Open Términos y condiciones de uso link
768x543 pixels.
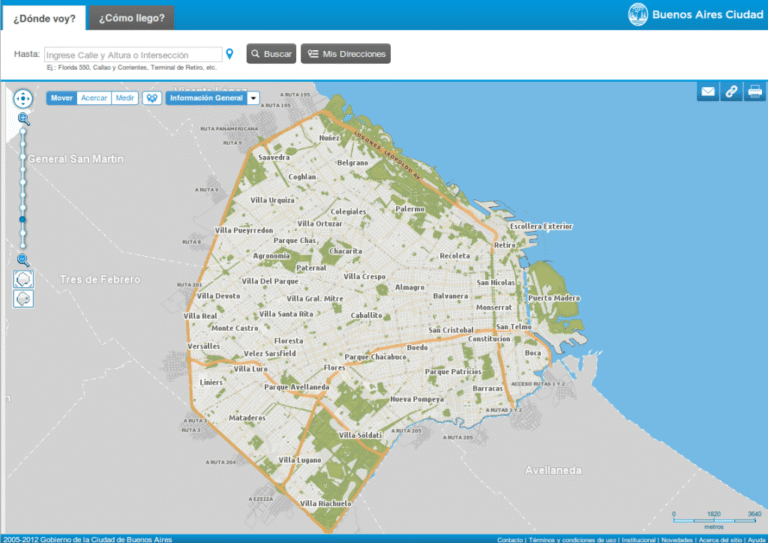[572, 540]
